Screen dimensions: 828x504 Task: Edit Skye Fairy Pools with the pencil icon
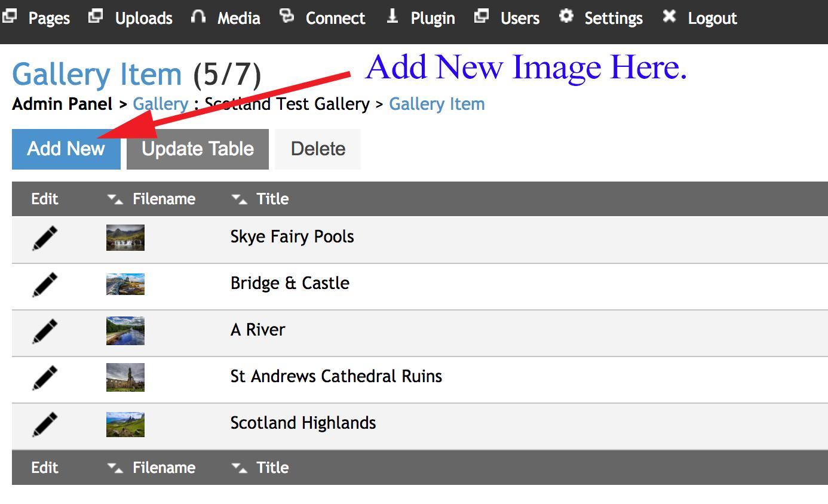click(44, 236)
